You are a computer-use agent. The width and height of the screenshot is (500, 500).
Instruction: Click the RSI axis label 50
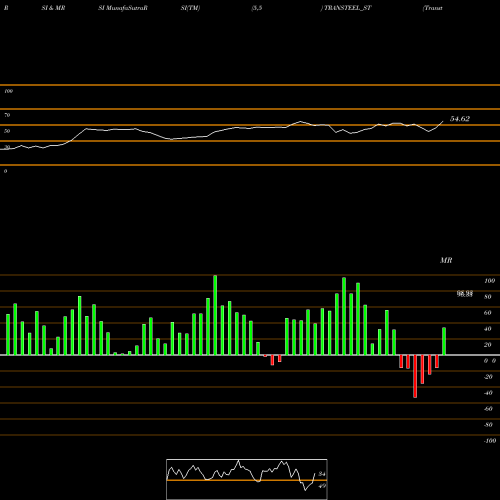pyautogui.click(x=7, y=131)
